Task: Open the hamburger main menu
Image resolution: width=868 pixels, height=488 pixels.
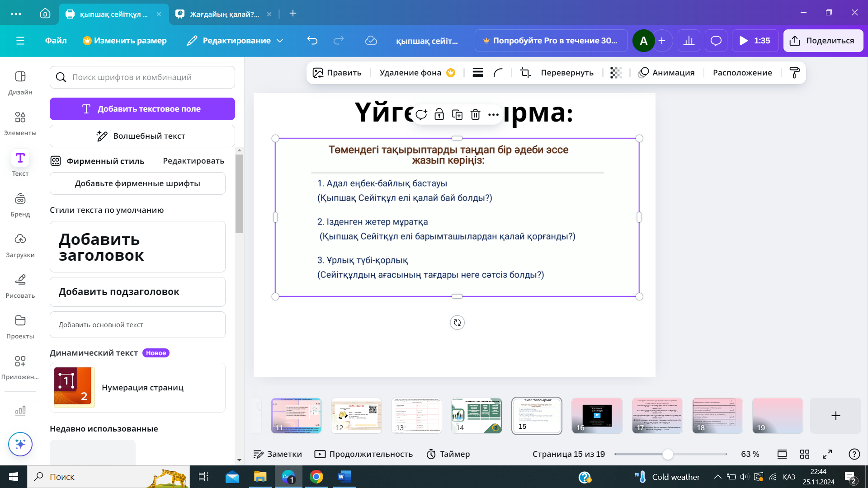Action: pyautogui.click(x=20, y=41)
